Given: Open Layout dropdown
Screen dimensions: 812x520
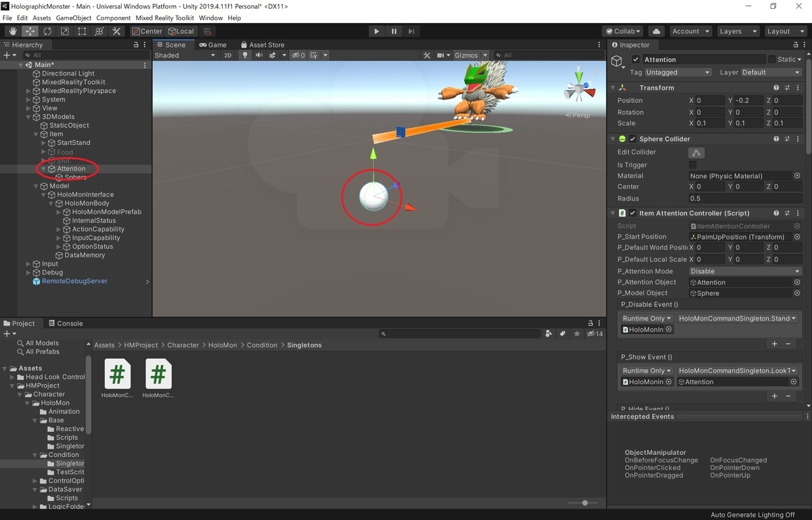Looking at the screenshot, I should pos(786,31).
